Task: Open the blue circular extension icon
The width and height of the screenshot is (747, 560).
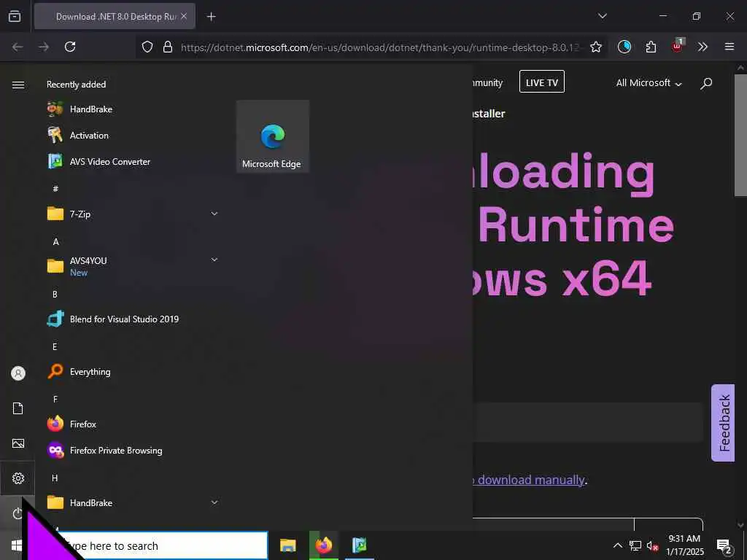Action: [x=624, y=47]
